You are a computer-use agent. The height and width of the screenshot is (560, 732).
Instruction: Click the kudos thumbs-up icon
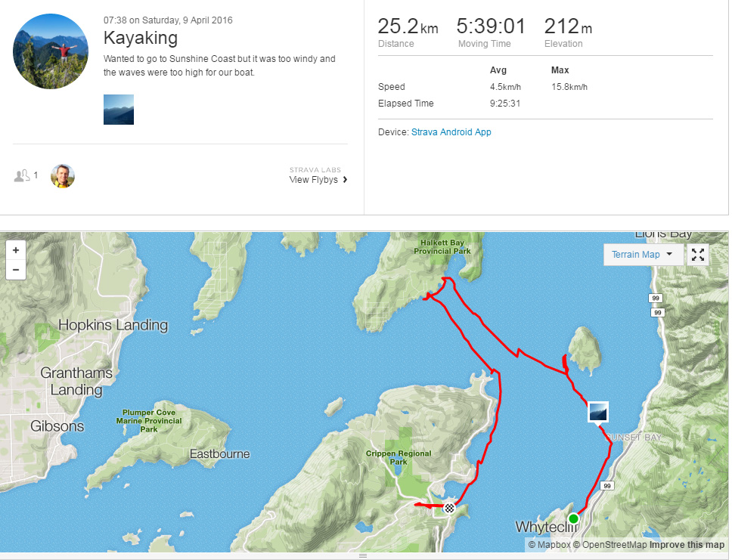pos(22,176)
